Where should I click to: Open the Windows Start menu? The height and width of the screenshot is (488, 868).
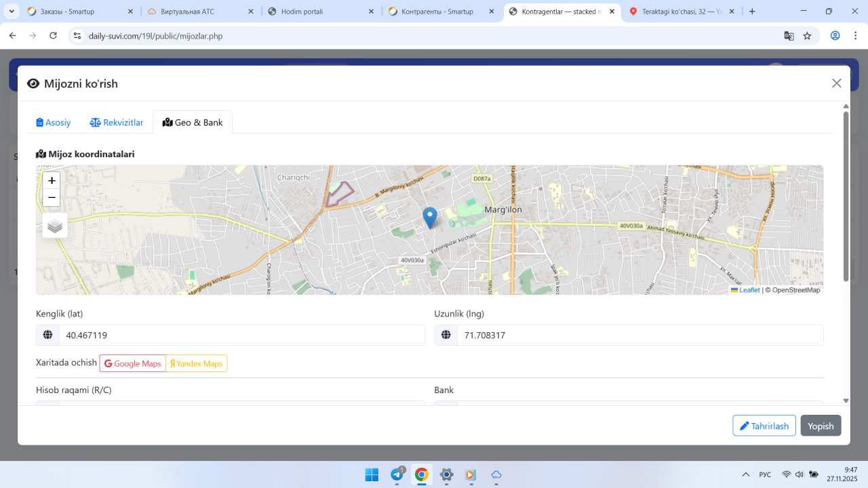pyautogui.click(x=372, y=474)
